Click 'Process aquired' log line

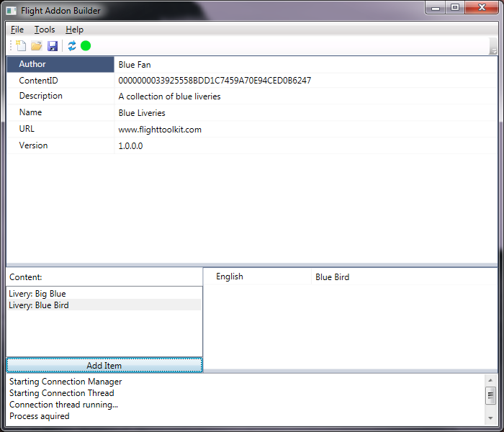[39, 416]
